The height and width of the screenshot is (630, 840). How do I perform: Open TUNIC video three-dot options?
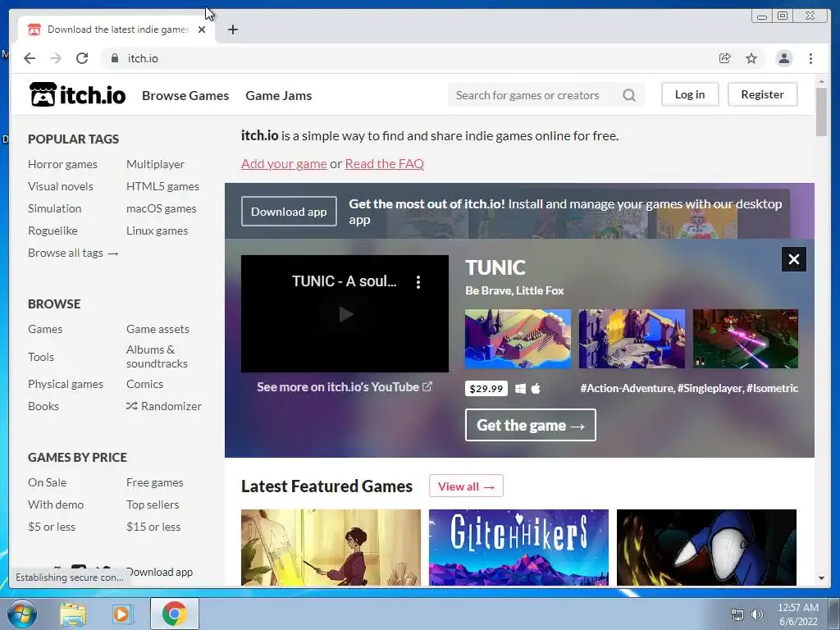click(418, 282)
